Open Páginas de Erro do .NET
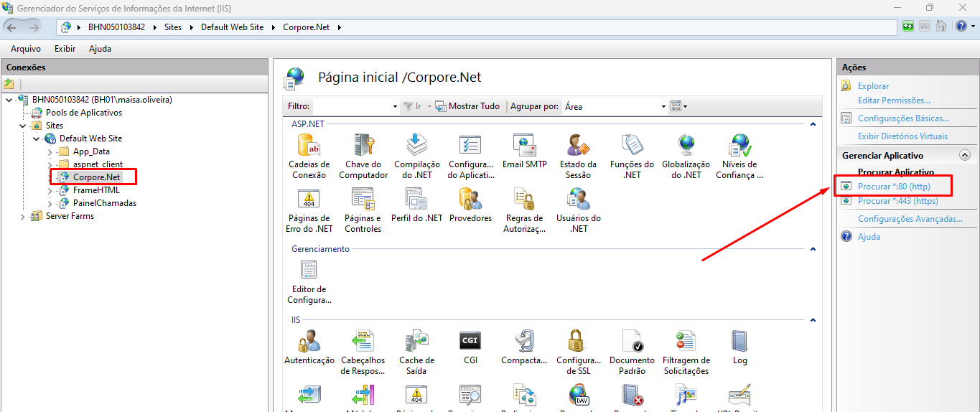This screenshot has height=412, width=980. click(309, 210)
